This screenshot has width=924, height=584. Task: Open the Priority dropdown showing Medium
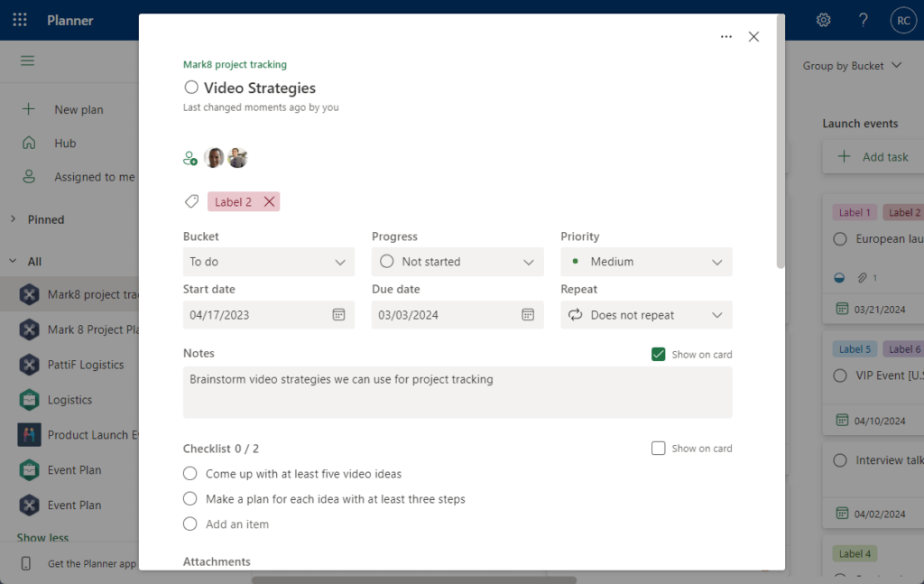click(646, 262)
